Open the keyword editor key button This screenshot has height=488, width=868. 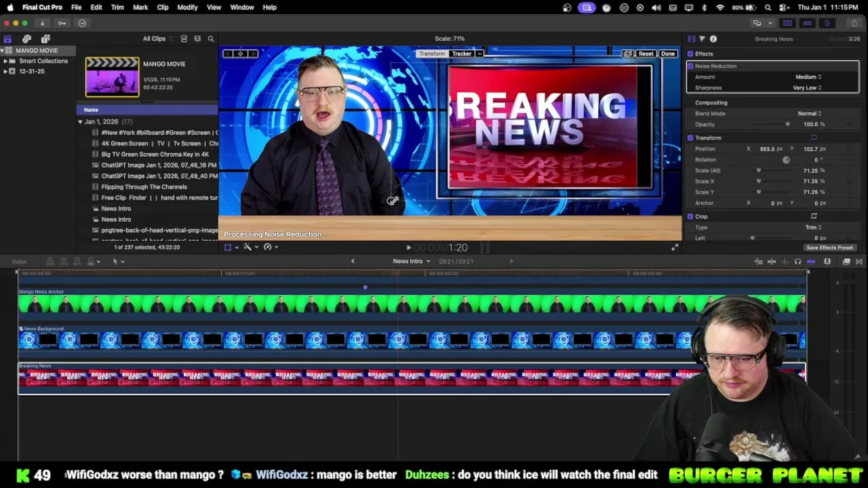[x=62, y=23]
